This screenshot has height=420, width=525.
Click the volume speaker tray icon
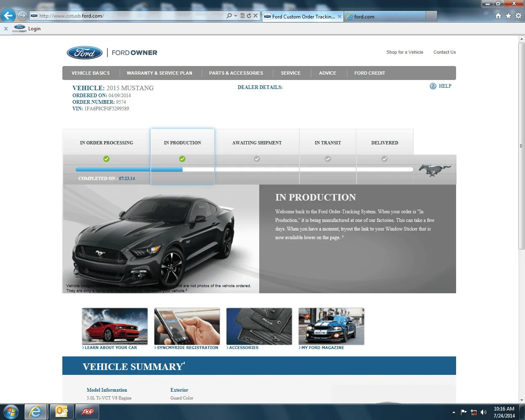pyautogui.click(x=484, y=412)
